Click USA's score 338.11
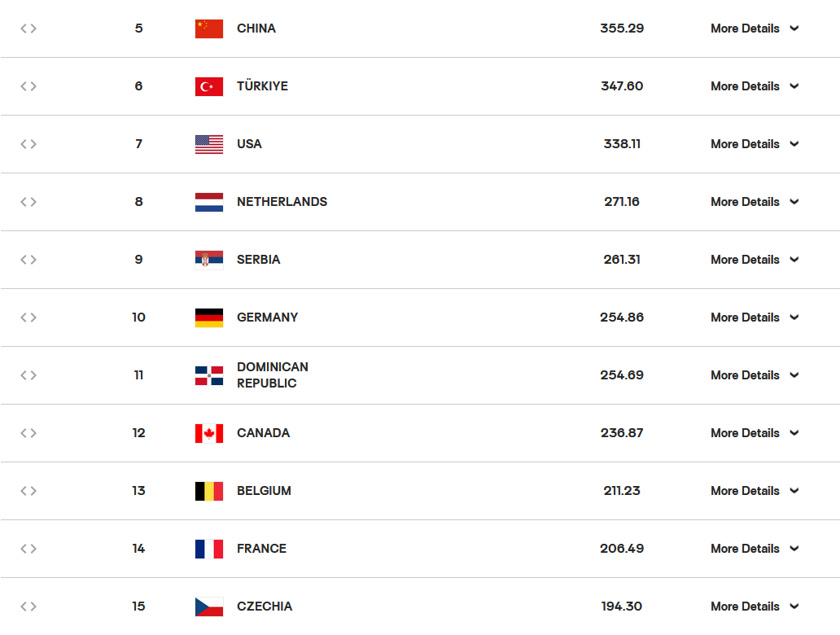 (622, 144)
